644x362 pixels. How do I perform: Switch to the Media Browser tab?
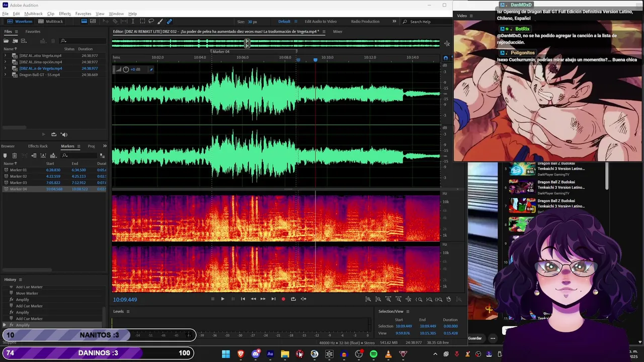coord(8,146)
